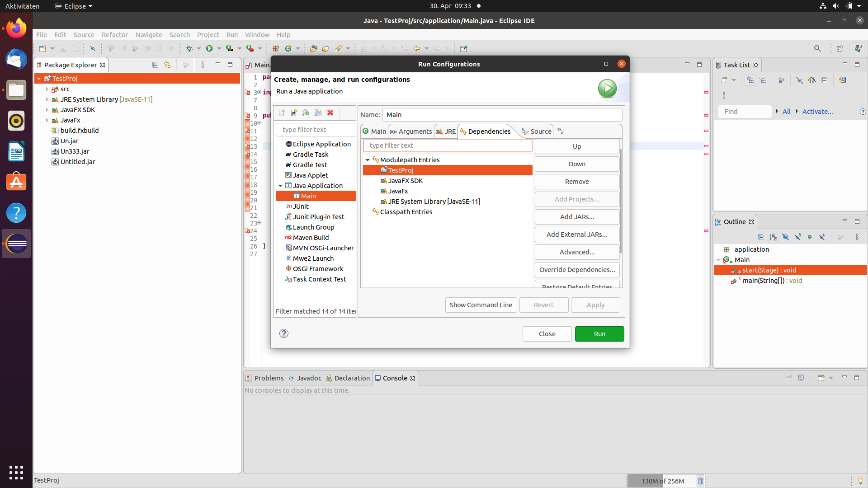The width and height of the screenshot is (868, 488).
Task: Click the heap garbage collector trash icon
Action: point(701,481)
